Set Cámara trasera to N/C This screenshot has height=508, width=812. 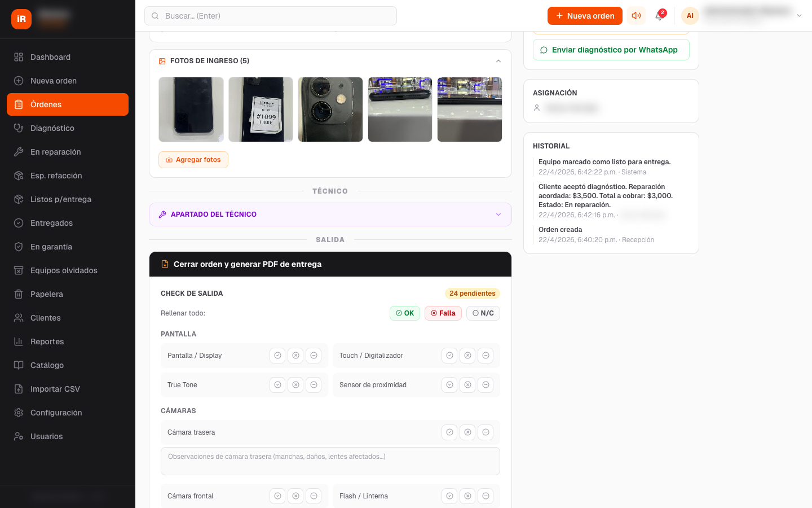pyautogui.click(x=486, y=432)
